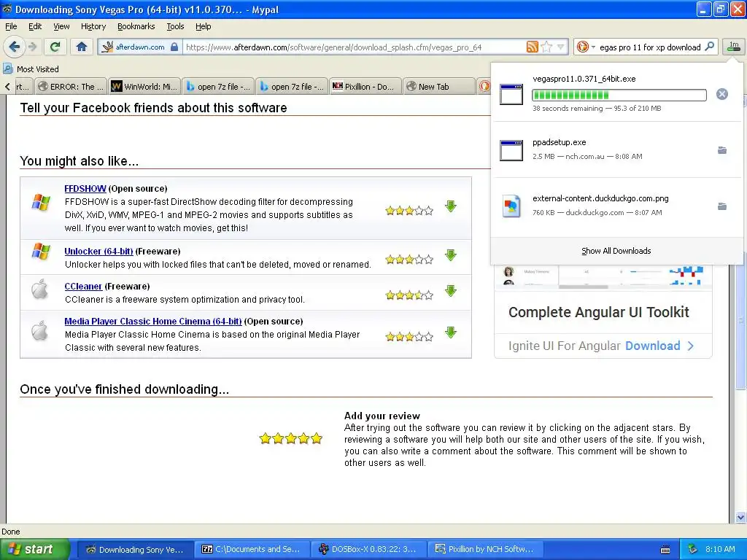Show All Downloads
This screenshot has width=747, height=560.
616,251
